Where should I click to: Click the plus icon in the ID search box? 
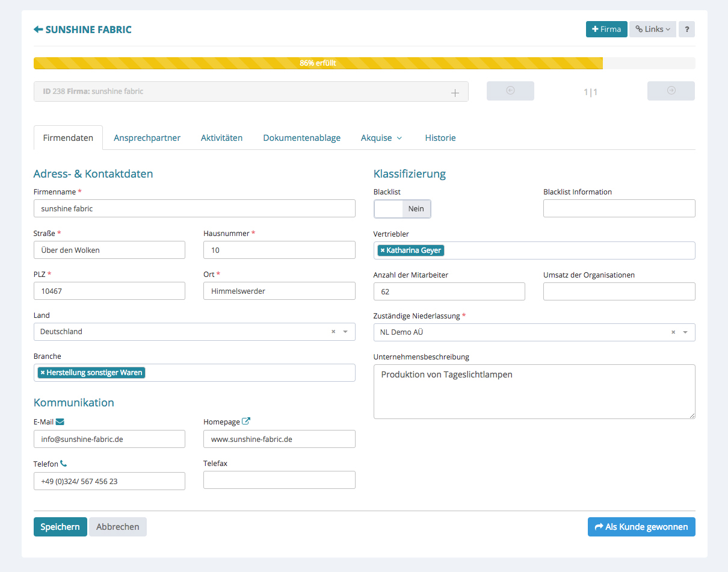(455, 93)
